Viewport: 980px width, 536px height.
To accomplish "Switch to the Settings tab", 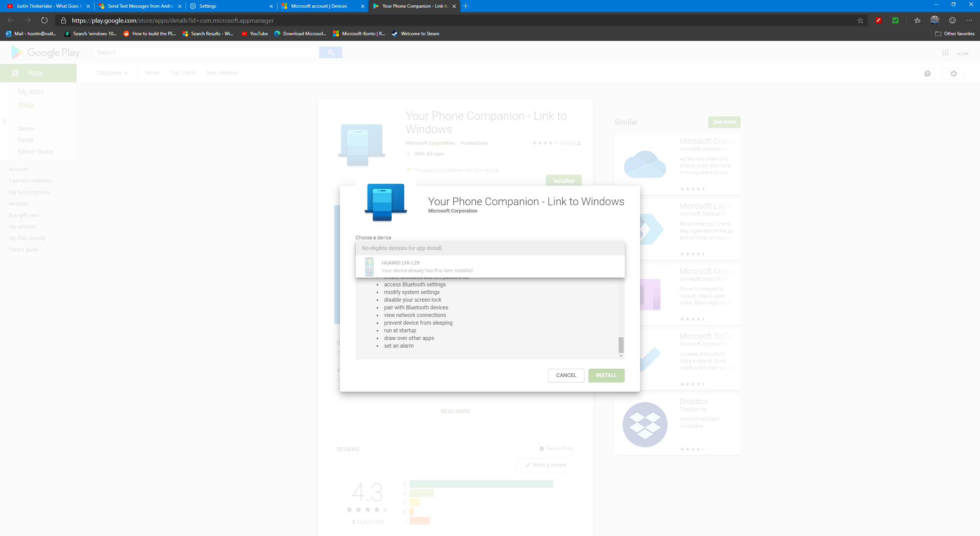I will point(231,6).
